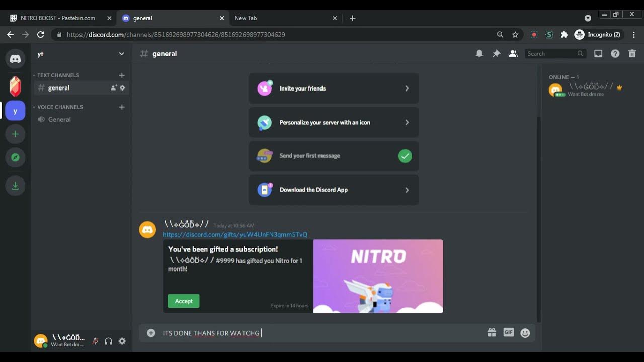
Task: Select the 'y' server icon
Action: click(15, 111)
